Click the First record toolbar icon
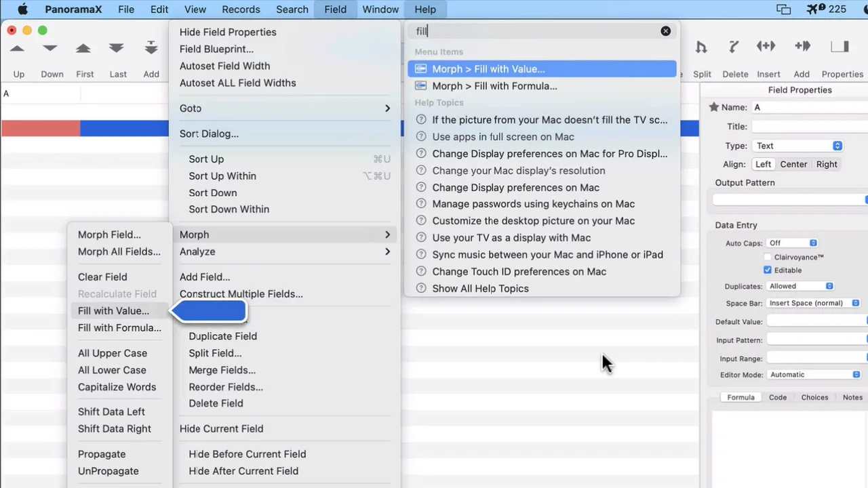The height and width of the screenshot is (488, 868). coord(83,48)
